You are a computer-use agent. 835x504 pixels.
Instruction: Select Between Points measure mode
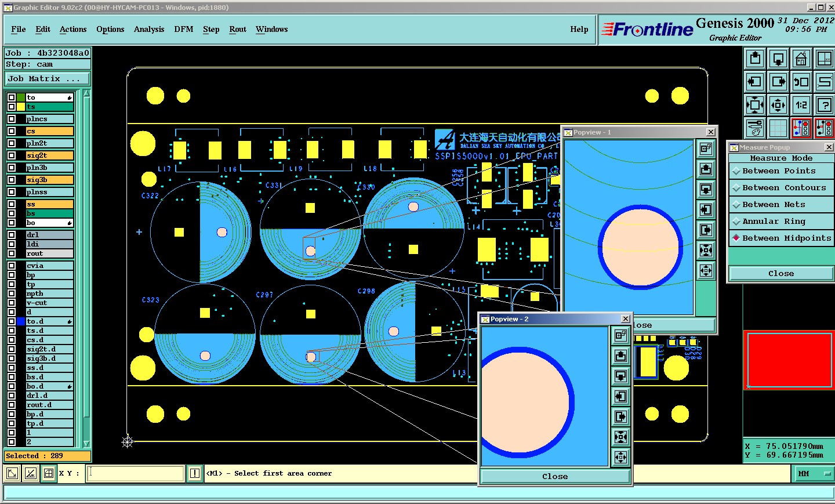click(781, 171)
